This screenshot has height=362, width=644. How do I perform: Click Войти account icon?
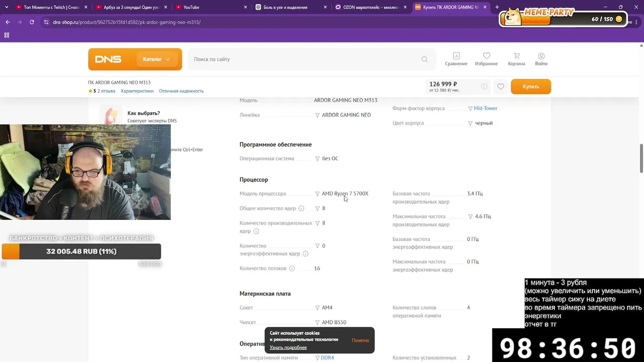(x=541, y=59)
